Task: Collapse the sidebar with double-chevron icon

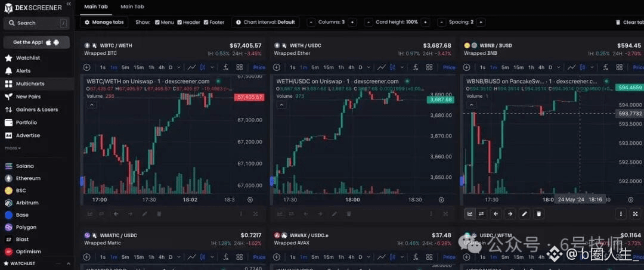Action: pyautogui.click(x=69, y=4)
